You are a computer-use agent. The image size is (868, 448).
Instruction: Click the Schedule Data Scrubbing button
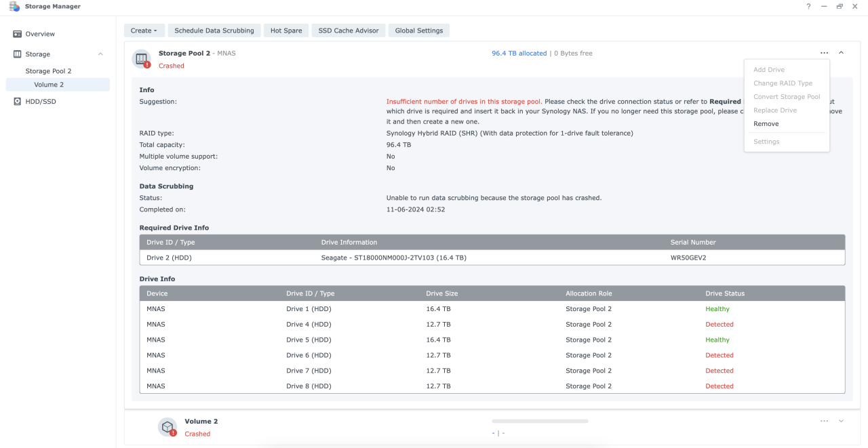click(214, 30)
